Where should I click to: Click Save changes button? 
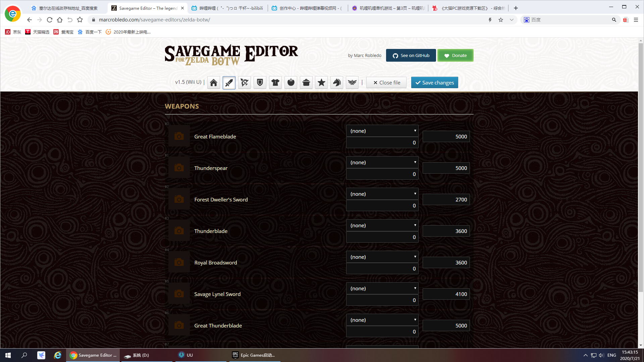coord(434,82)
